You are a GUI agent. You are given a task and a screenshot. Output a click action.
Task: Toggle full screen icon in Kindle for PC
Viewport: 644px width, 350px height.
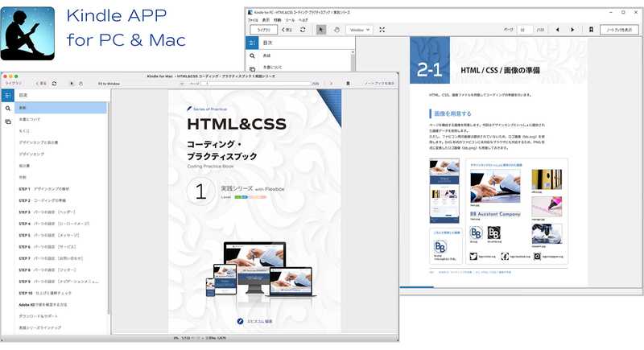coord(382,30)
